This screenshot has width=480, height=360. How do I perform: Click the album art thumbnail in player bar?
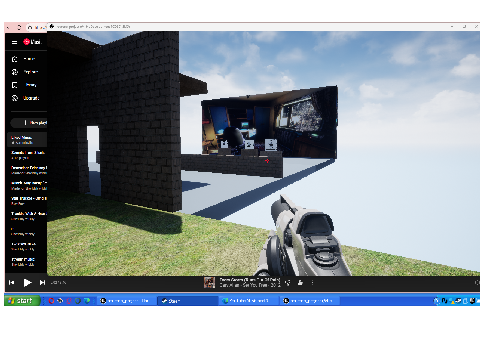(x=209, y=283)
